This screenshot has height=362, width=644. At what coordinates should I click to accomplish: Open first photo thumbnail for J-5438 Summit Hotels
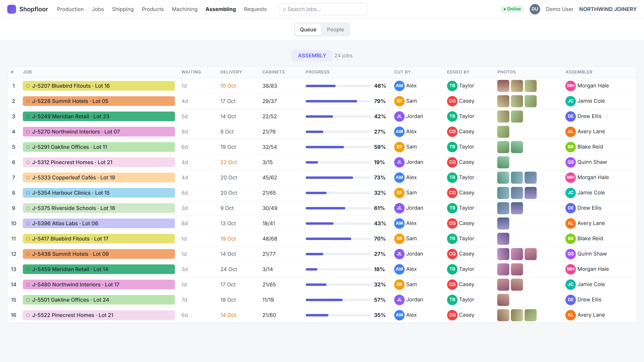[x=503, y=254]
